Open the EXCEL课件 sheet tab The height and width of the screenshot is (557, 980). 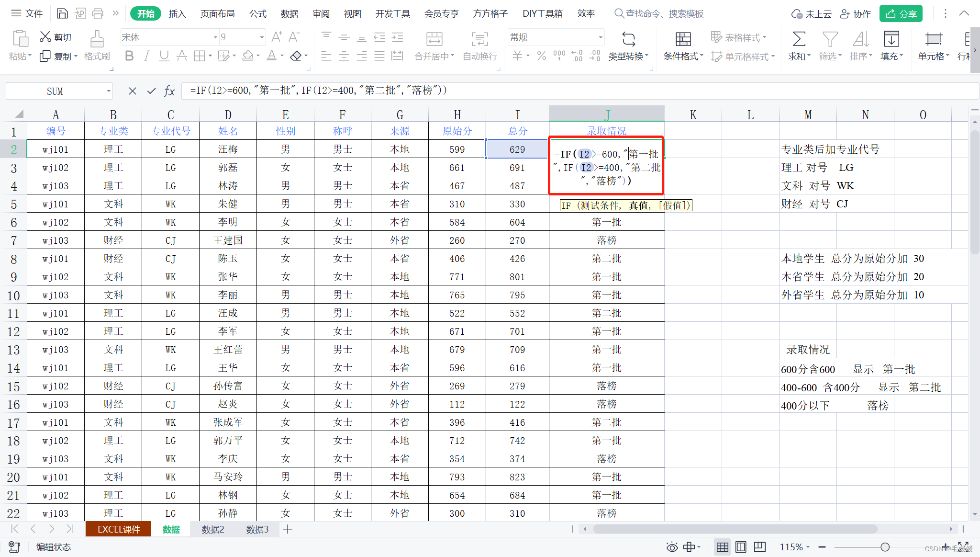(118, 529)
